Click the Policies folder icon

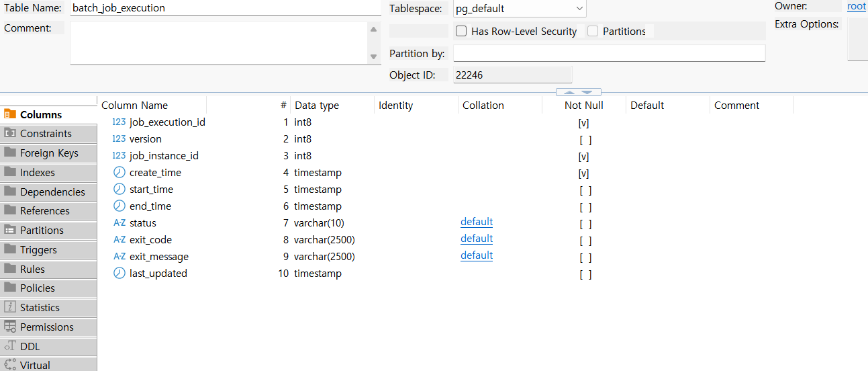[10, 288]
